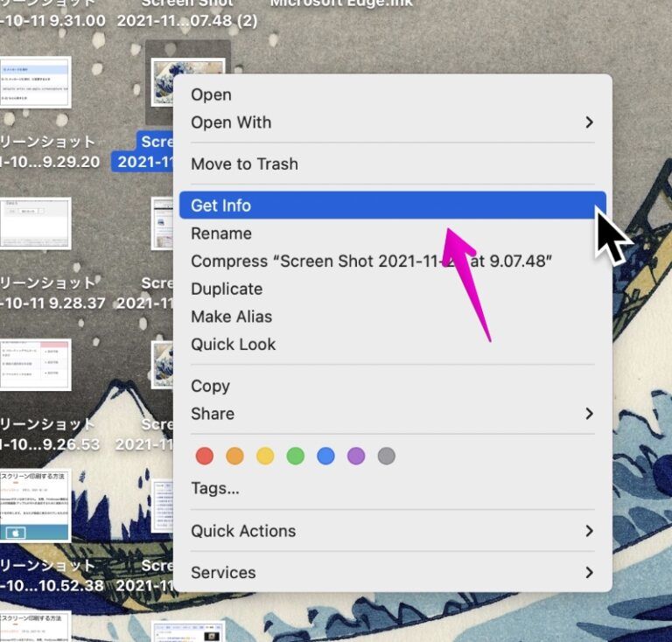Click the Microsoft Edge.lnk file label
672x642 pixels.
point(341,3)
